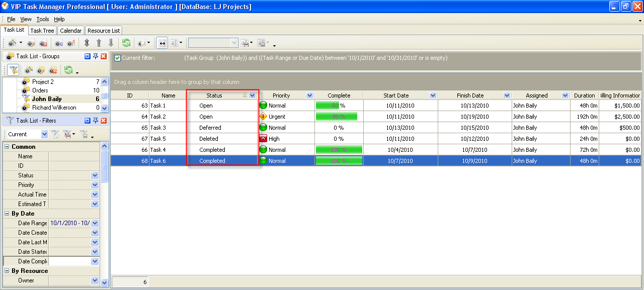The image size is (644, 290).
Task: Click the Move Task Down arrow icon
Action: click(111, 43)
